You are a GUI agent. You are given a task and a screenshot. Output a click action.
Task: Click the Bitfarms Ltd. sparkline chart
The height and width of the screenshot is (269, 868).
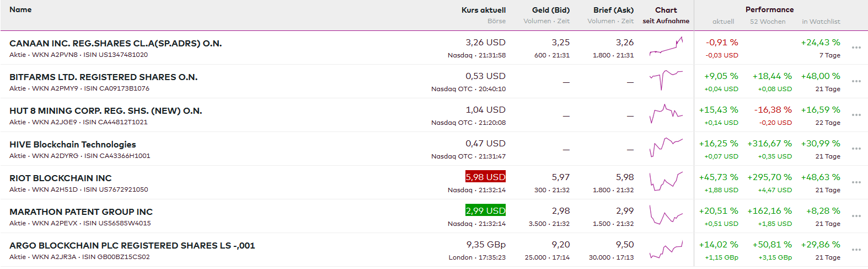pos(666,81)
